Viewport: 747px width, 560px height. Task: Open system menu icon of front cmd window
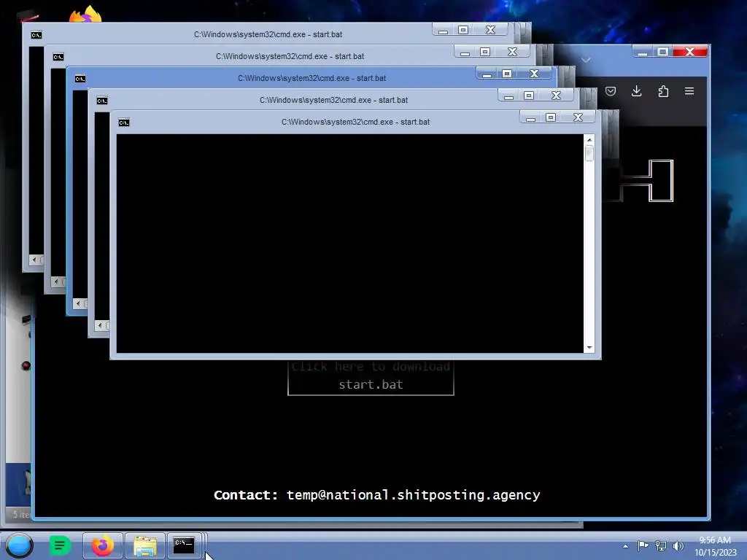124,122
